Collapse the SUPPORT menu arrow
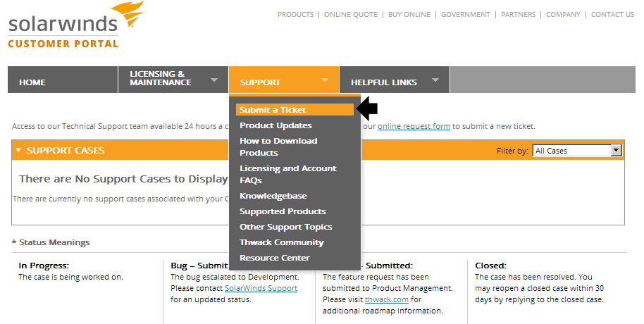 coord(325,80)
